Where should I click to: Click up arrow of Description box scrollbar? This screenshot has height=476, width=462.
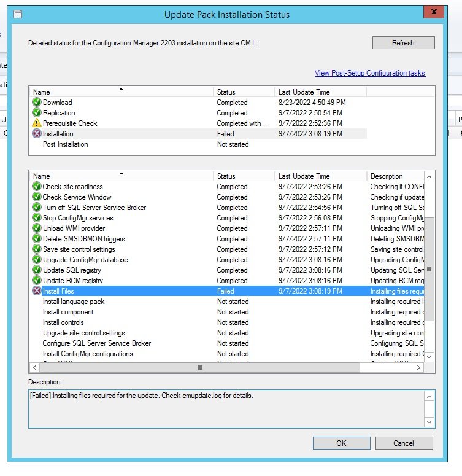[429, 397]
